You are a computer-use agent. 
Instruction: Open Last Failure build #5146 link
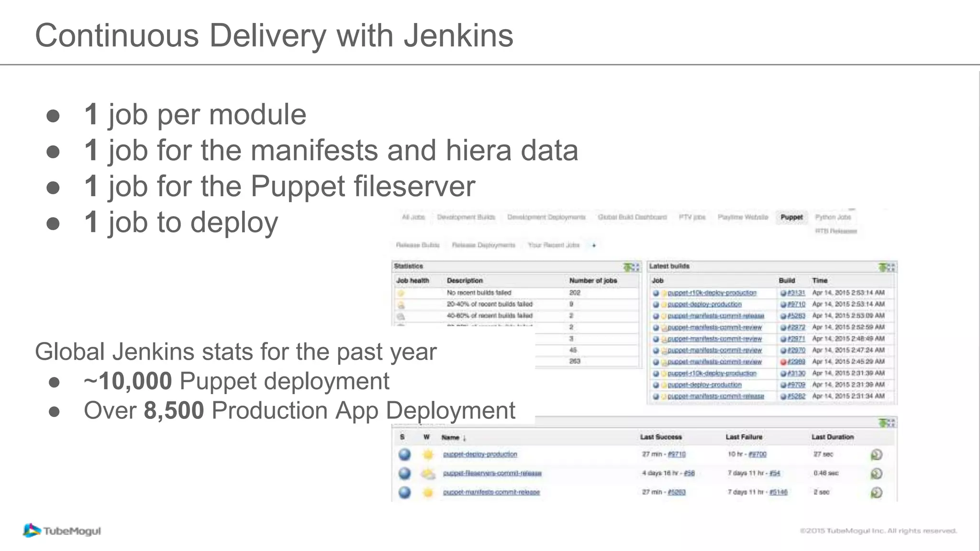coord(779,492)
